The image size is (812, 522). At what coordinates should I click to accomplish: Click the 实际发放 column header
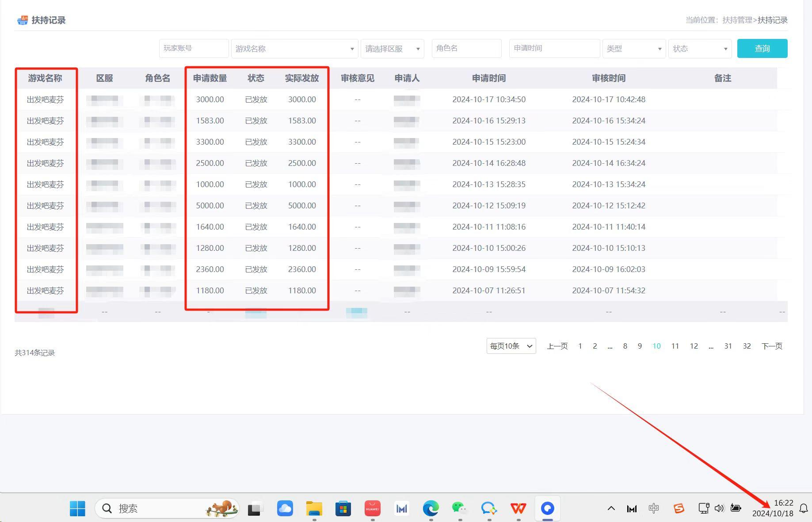[x=302, y=78]
